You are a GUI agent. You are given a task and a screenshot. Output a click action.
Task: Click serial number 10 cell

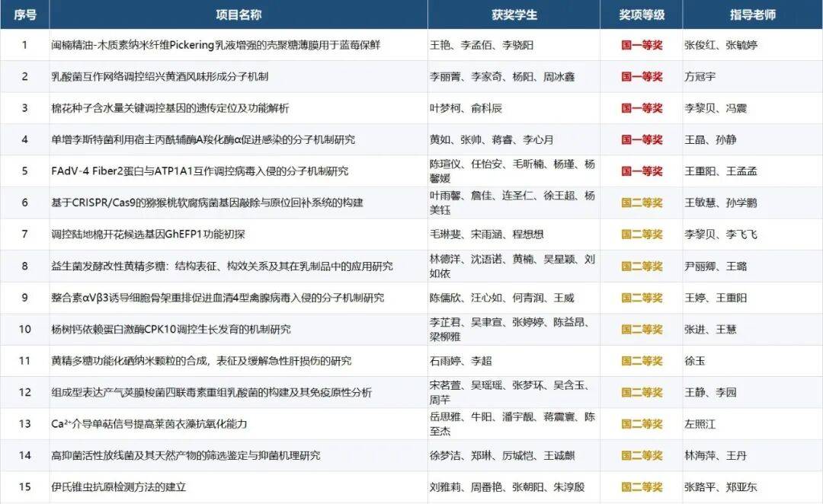[24, 329]
